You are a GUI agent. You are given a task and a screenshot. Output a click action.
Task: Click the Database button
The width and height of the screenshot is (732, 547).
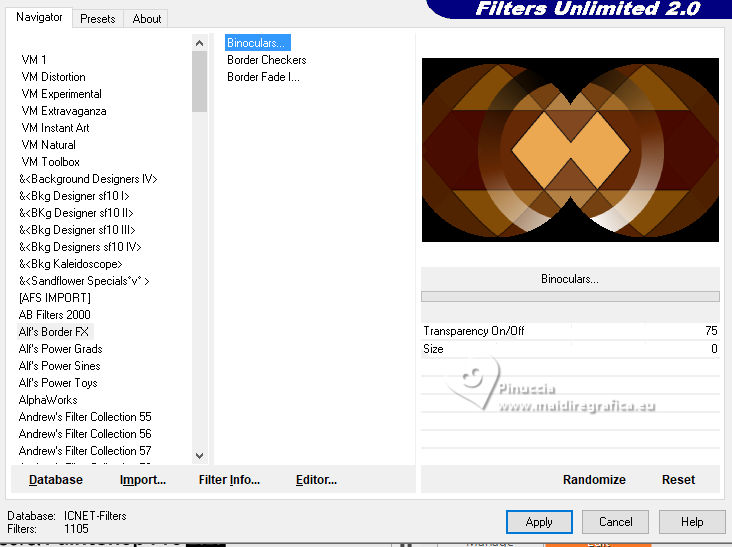(x=56, y=480)
